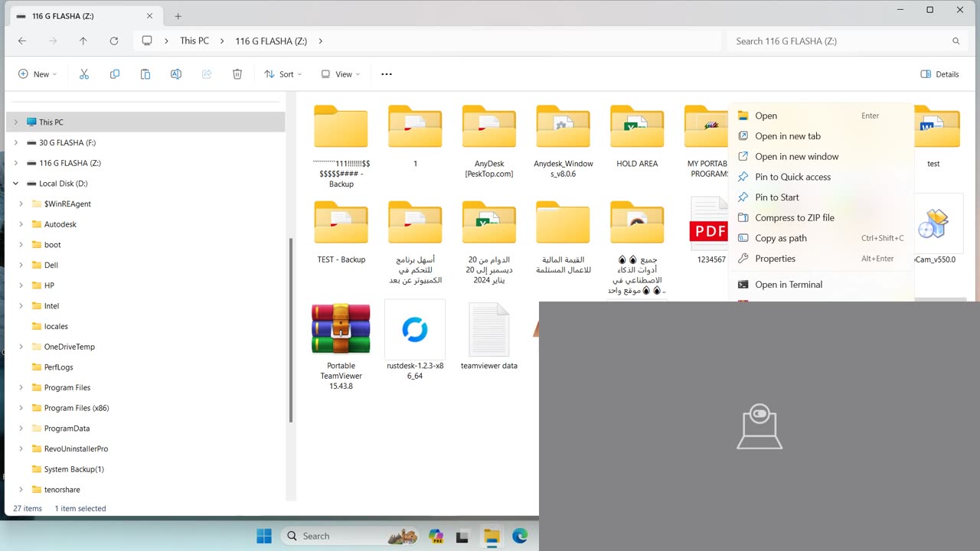
Task: Click the Rename icon in toolbar
Action: coord(176,74)
